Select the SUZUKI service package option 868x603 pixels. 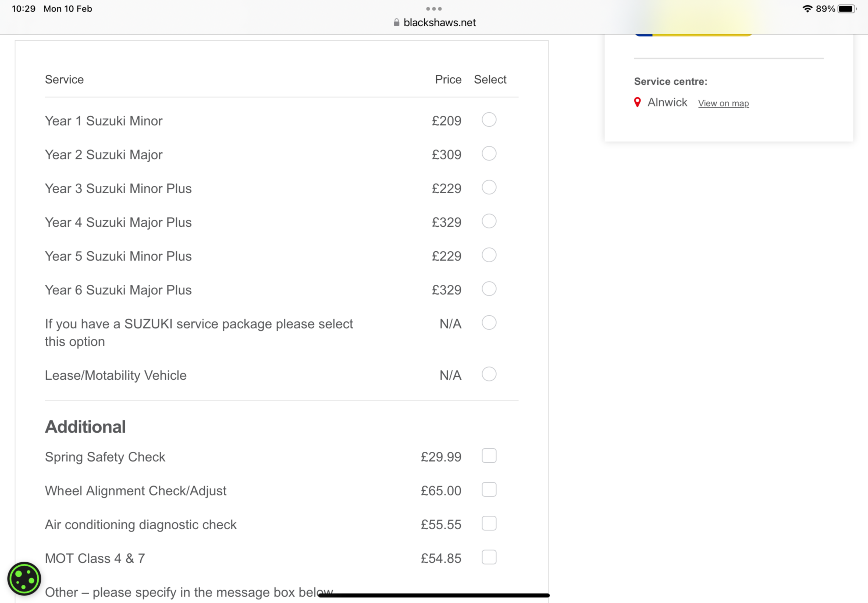(x=489, y=323)
